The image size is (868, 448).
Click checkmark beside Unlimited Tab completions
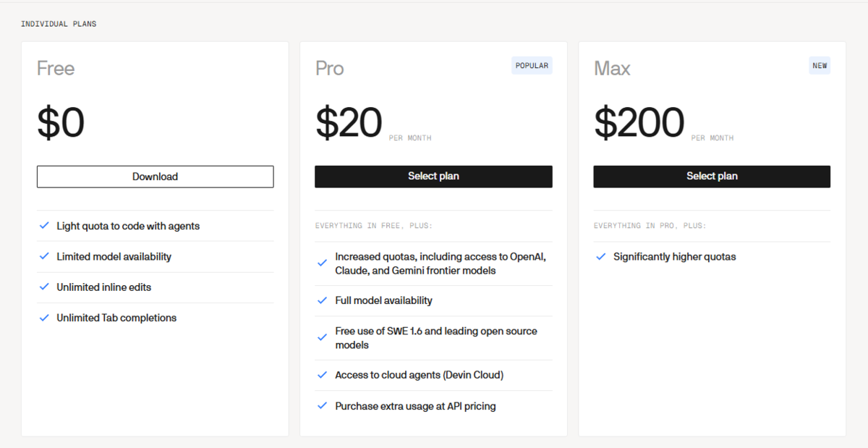(44, 318)
